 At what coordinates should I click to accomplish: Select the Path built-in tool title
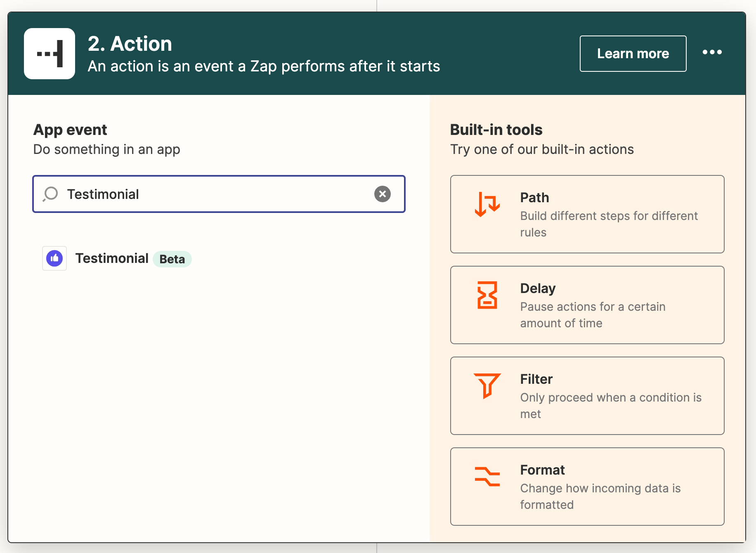(534, 198)
